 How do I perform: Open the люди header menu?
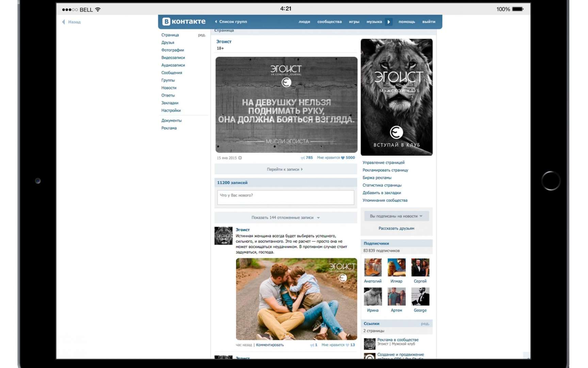pos(304,21)
